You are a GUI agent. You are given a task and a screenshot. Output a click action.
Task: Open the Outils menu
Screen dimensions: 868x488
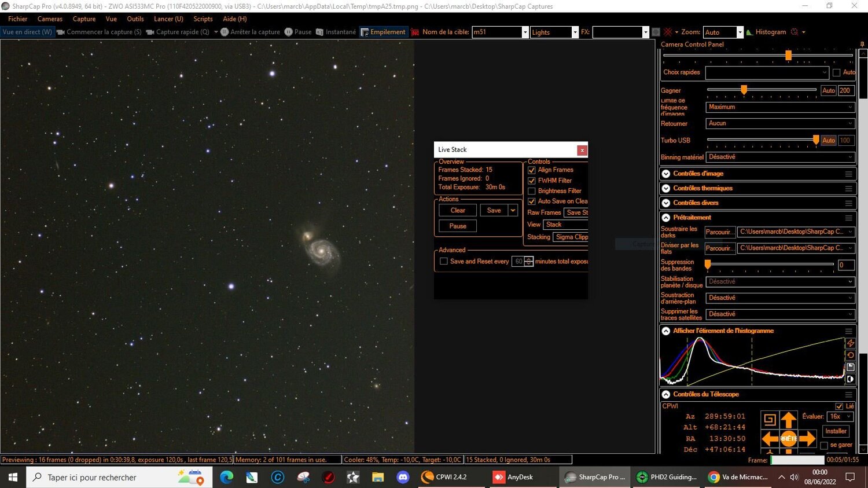coord(135,19)
